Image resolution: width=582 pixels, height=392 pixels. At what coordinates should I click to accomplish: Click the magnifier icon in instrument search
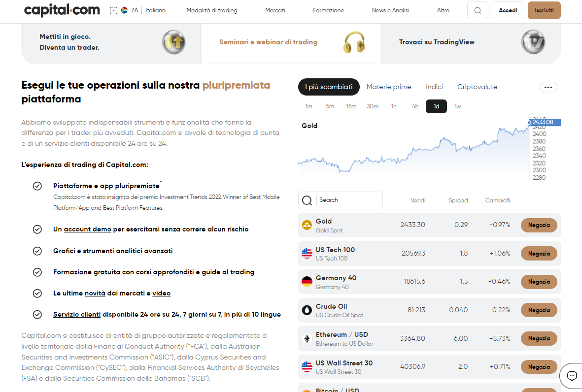pyautogui.click(x=307, y=200)
